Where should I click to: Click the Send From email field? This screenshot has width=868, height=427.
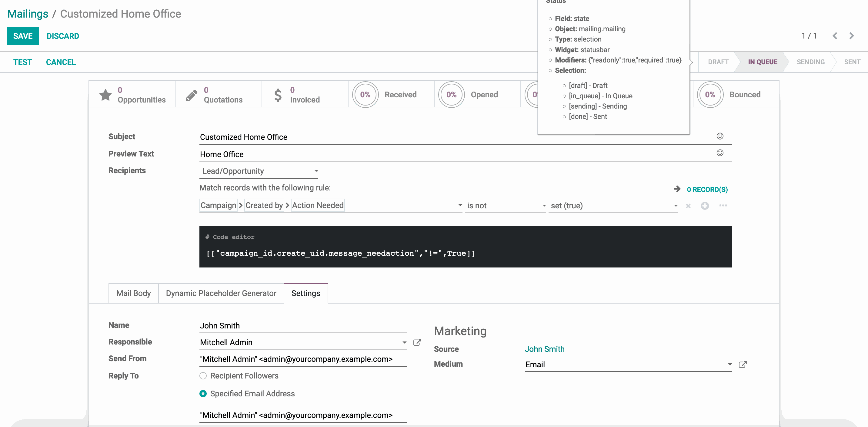tap(302, 359)
